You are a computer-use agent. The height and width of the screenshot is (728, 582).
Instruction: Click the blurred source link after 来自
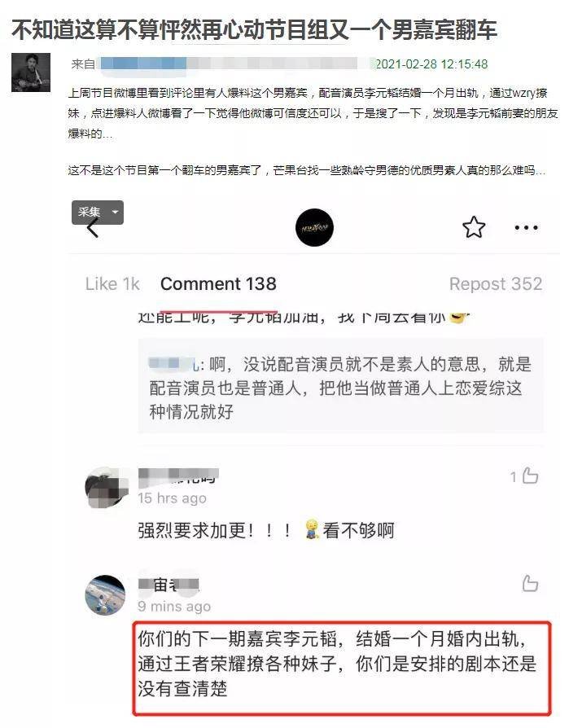pyautogui.click(x=230, y=64)
